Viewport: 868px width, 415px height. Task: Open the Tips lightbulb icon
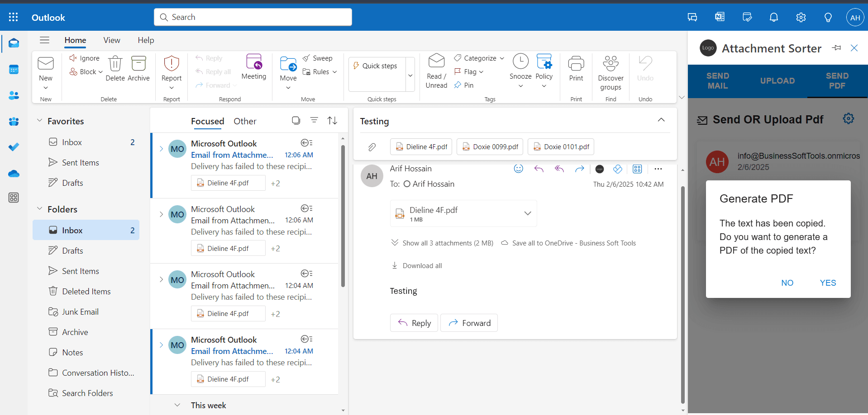click(828, 17)
